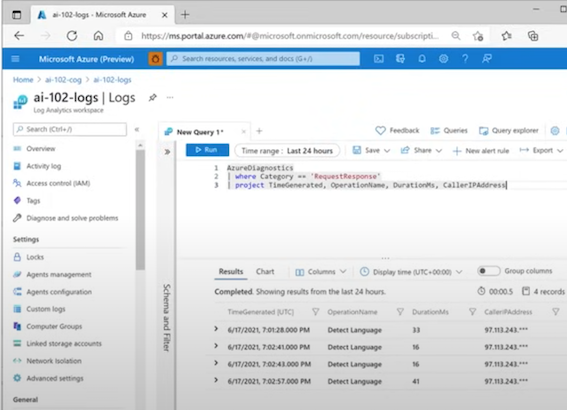Open the Columns dropdown

point(321,272)
